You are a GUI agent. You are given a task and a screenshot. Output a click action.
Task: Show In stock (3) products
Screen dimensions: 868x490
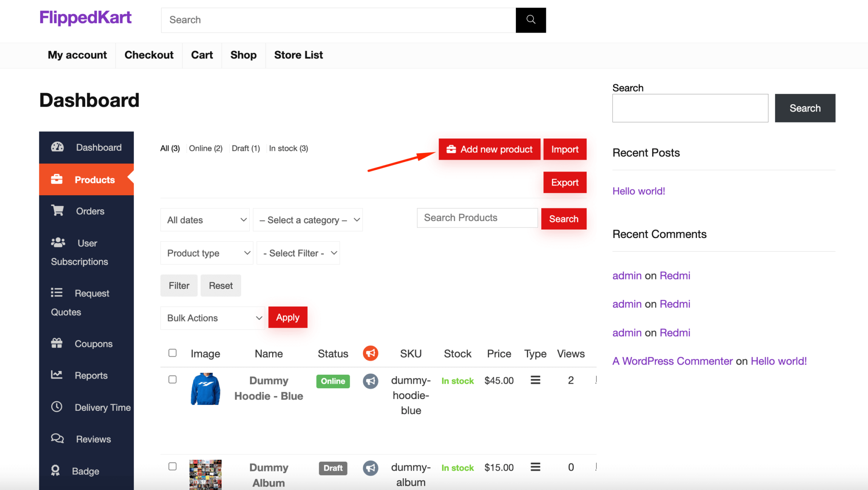pyautogui.click(x=289, y=148)
